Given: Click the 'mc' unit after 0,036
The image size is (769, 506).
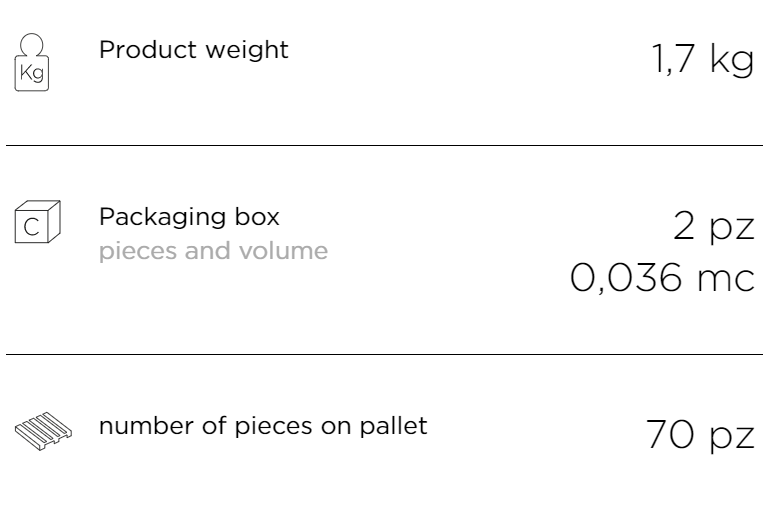Looking at the screenshot, I should coord(726,280).
